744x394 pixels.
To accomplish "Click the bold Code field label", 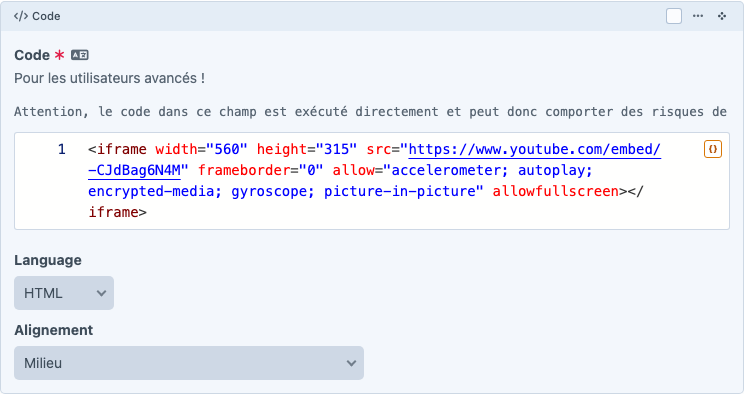I will (x=32, y=55).
